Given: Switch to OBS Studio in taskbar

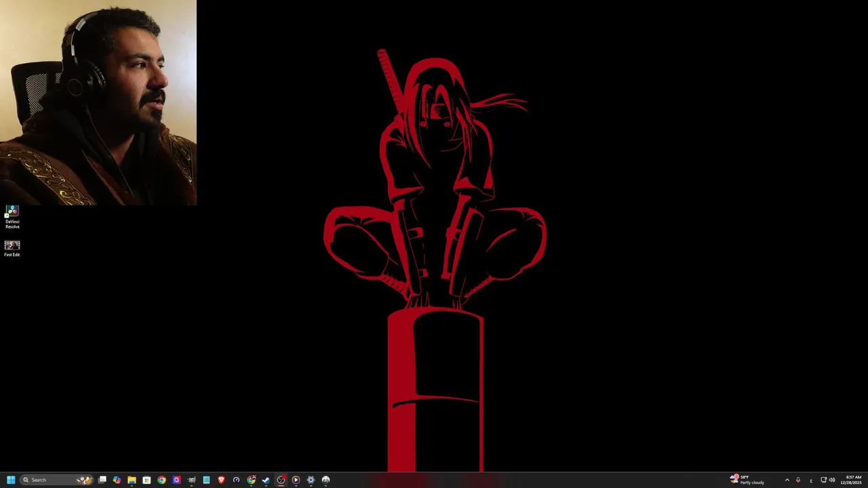Looking at the screenshot, I should pos(281,480).
